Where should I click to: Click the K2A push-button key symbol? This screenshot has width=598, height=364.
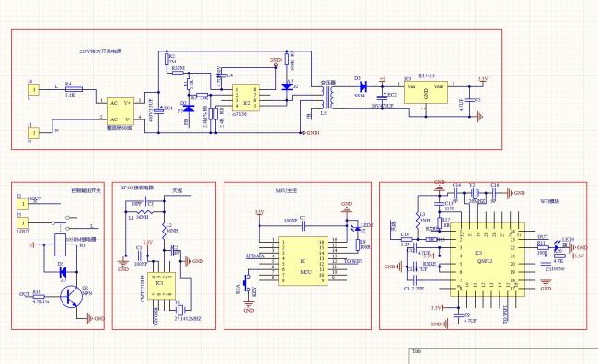click(248, 282)
